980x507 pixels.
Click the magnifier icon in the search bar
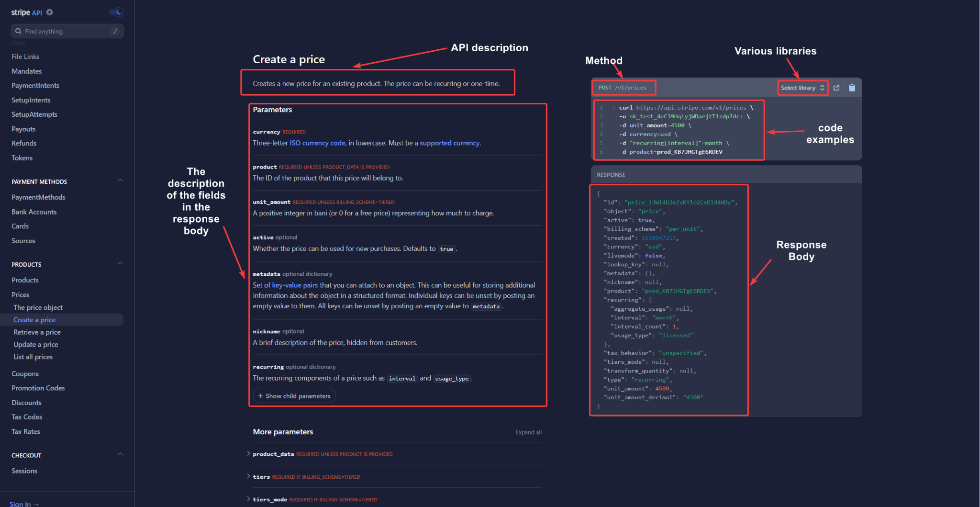18,31
